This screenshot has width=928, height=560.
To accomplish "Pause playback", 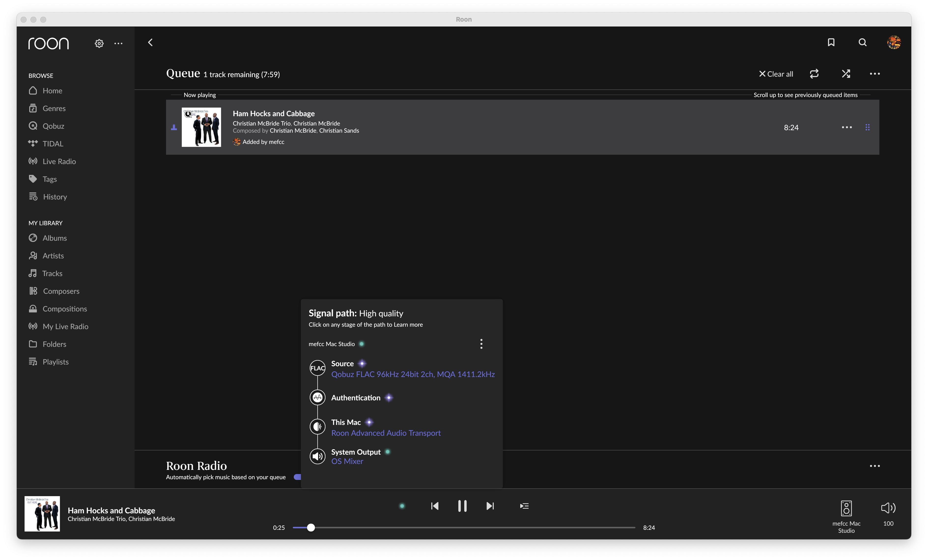I will pos(462,506).
